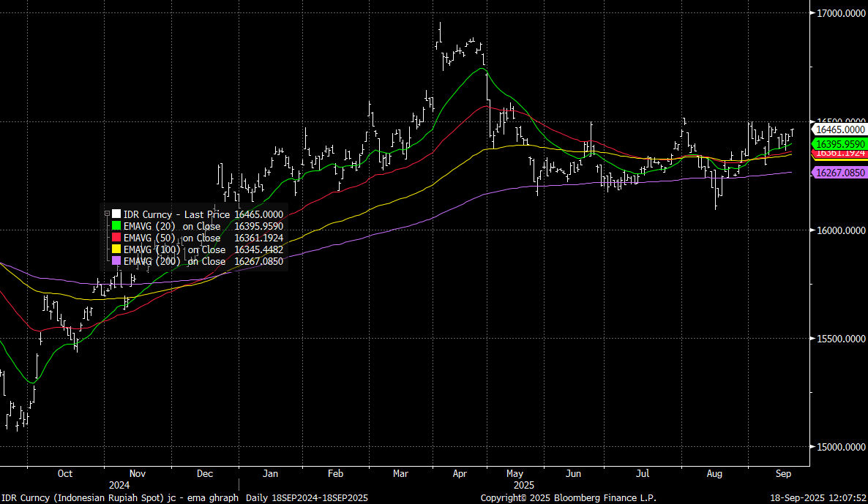Click the red EMAVG (50) legend swatch

(x=116, y=238)
